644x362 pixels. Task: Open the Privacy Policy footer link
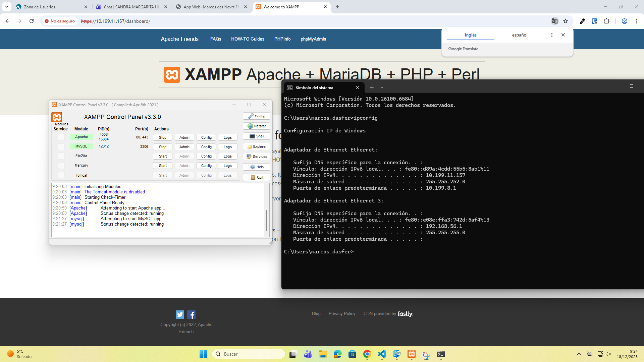342,313
